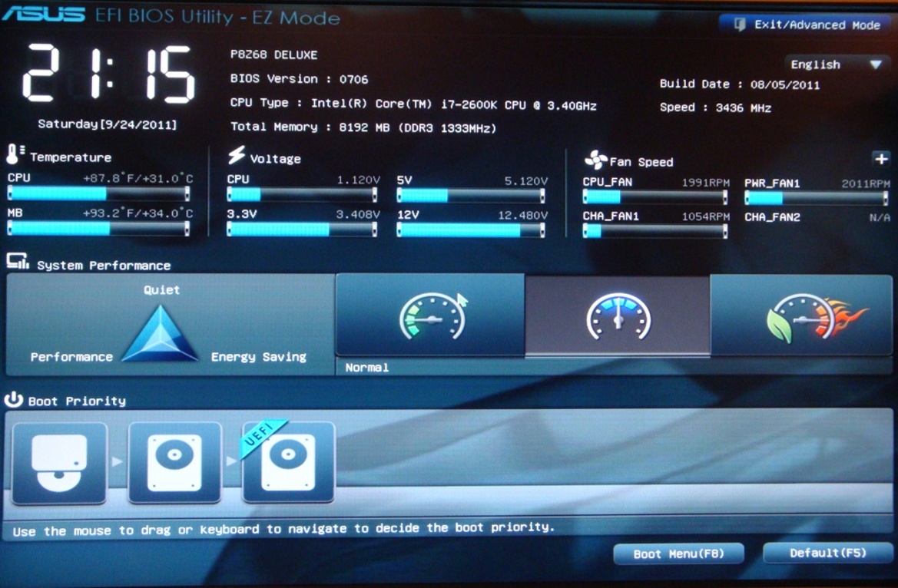Click the System Performance icon
Viewport: 898px width, 588px height.
pyautogui.click(x=18, y=262)
